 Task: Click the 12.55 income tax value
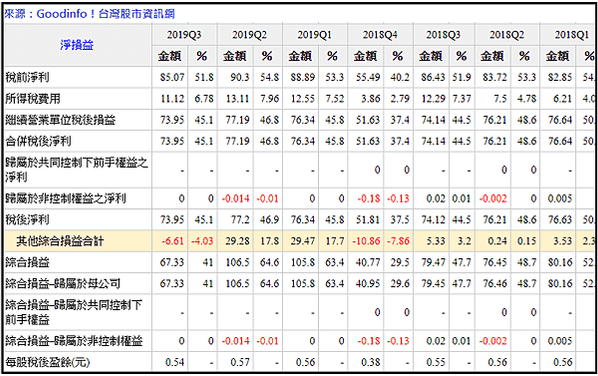pyautogui.click(x=303, y=99)
